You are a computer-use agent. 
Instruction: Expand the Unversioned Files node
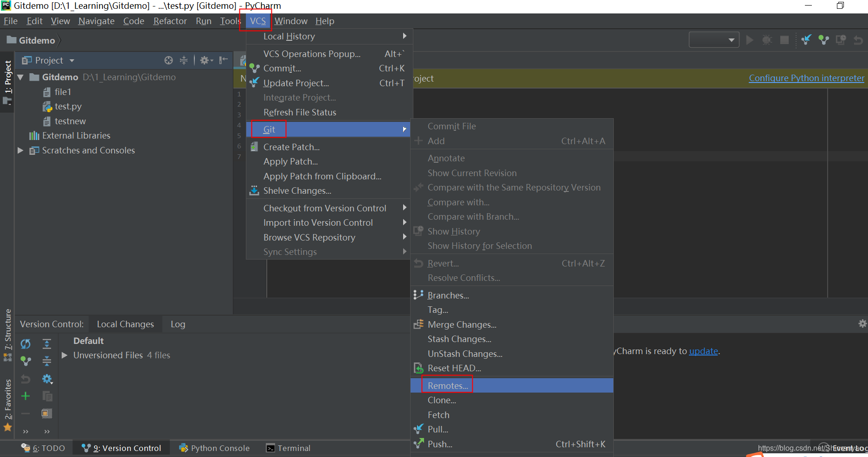coord(64,355)
